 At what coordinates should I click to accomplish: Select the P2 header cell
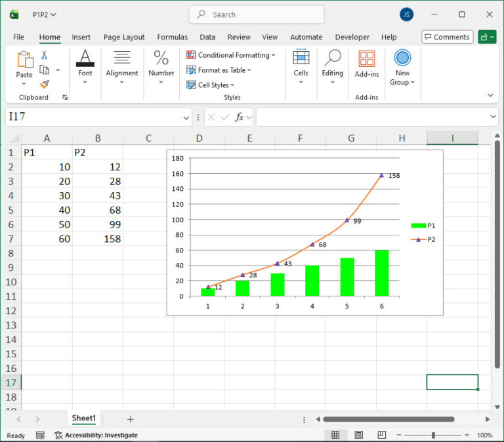[x=98, y=153]
